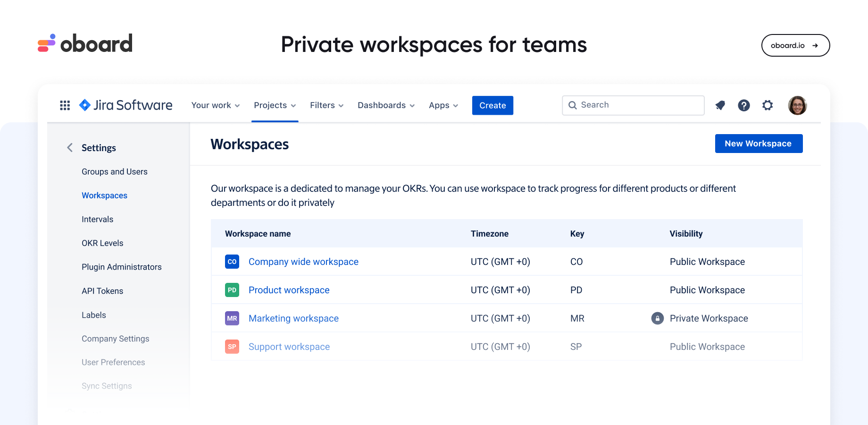The image size is (868, 425).
Task: Expand the Filters dropdown
Action: tap(327, 105)
